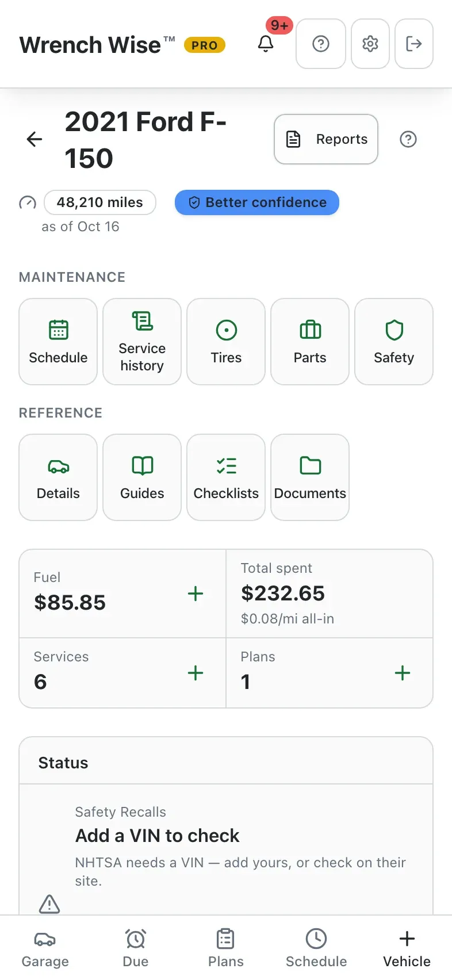This screenshot has height=980, width=452.
Task: Select the Vehicle tab
Action: tap(407, 948)
